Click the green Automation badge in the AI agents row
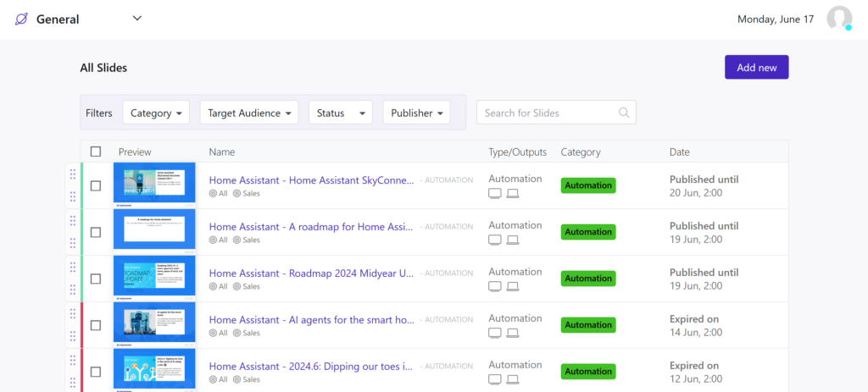Screen dimensions: 868x392 point(588,325)
